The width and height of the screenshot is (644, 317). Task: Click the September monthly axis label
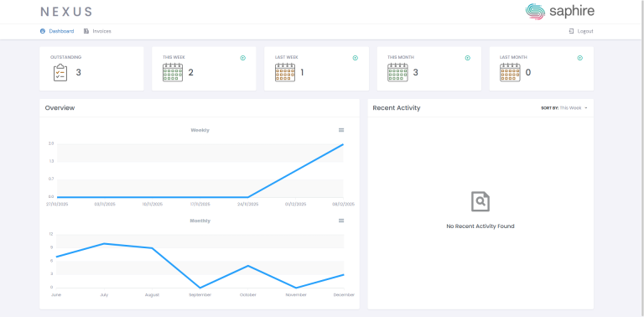tap(200, 295)
